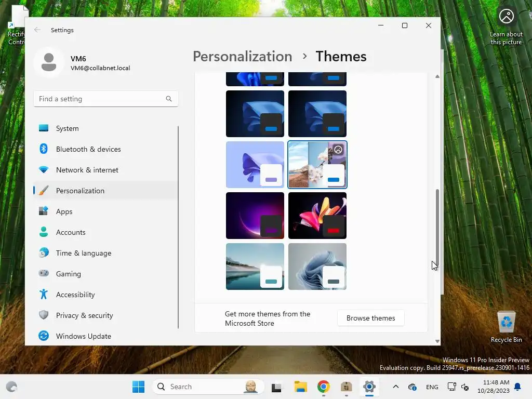This screenshot has width=532, height=399.
Task: Show hidden system tray icons
Action: (x=395, y=387)
